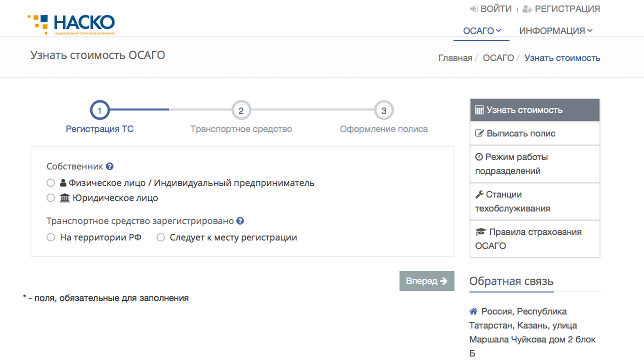Select the Юридическое лицо radio button

[50, 198]
